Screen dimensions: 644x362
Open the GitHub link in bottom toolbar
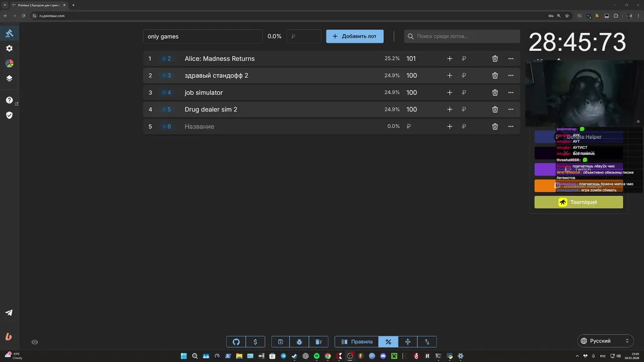236,342
